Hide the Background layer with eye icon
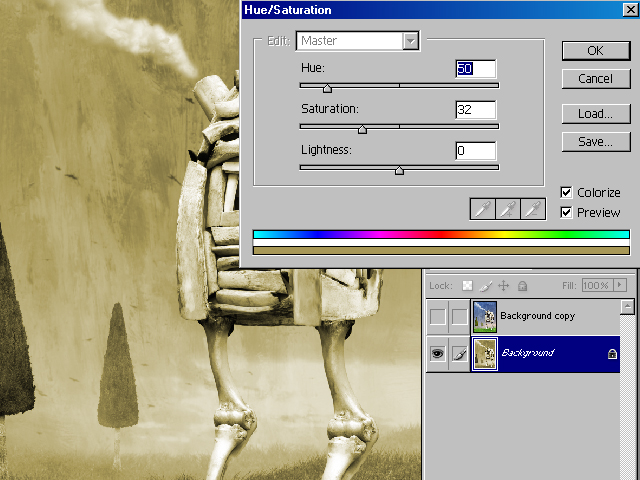Viewport: 640px width, 480px height. [x=437, y=353]
